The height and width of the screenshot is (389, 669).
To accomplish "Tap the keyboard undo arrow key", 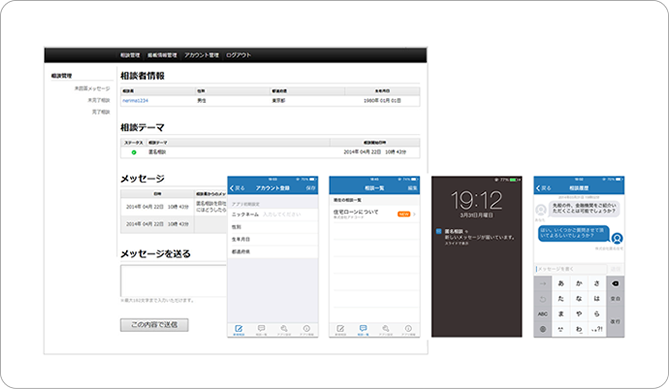I will [543, 299].
